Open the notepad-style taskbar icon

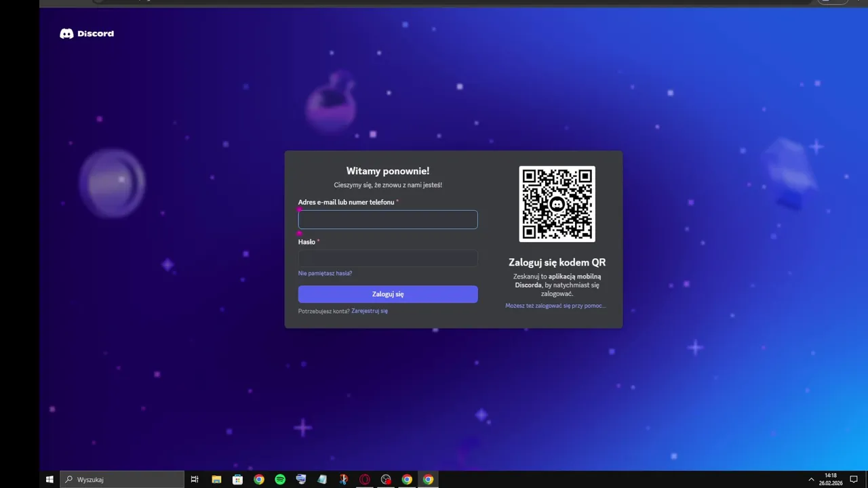click(x=322, y=479)
